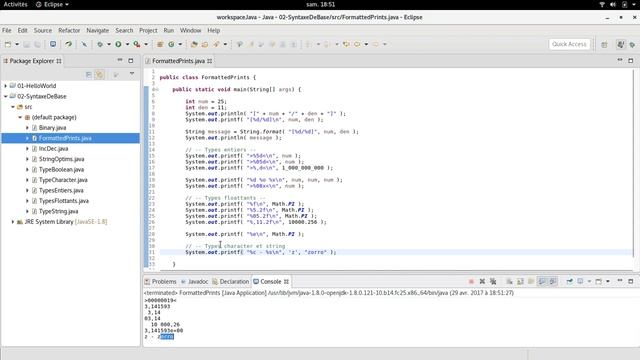Screen dimensions: 640x360
Task: Click the Open Type toolbar icon
Action: click(194, 44)
